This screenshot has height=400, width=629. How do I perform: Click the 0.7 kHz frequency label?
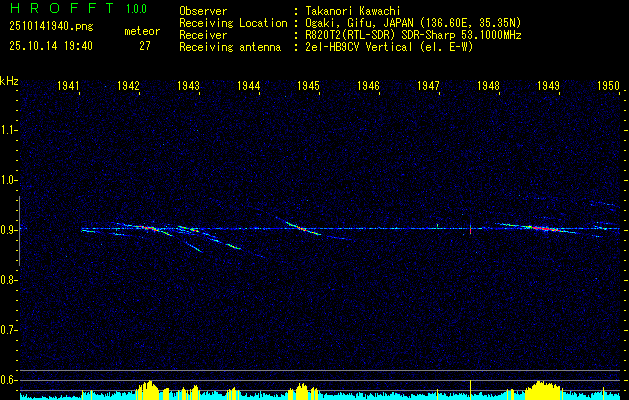coord(8,330)
